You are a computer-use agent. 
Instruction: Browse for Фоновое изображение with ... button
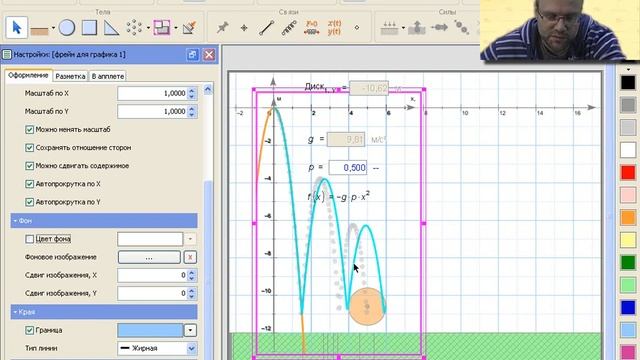149,257
